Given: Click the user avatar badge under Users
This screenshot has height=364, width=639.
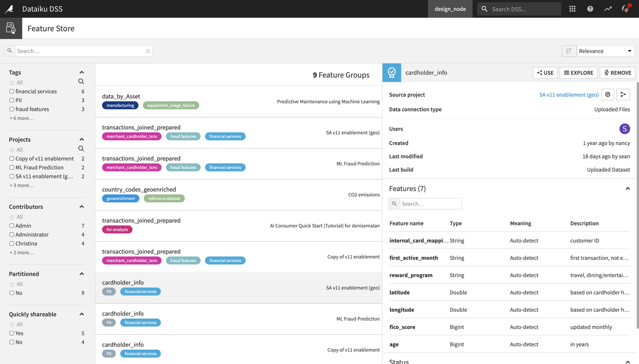Looking at the screenshot, I should 625,129.
